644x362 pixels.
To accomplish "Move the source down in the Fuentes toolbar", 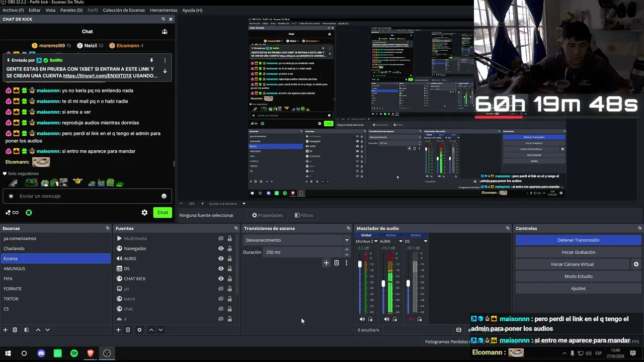I will [x=160, y=330].
